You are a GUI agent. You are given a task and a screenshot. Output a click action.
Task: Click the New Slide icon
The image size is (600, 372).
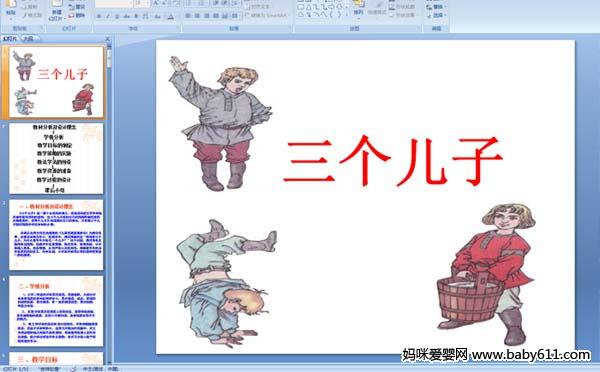[x=56, y=10]
